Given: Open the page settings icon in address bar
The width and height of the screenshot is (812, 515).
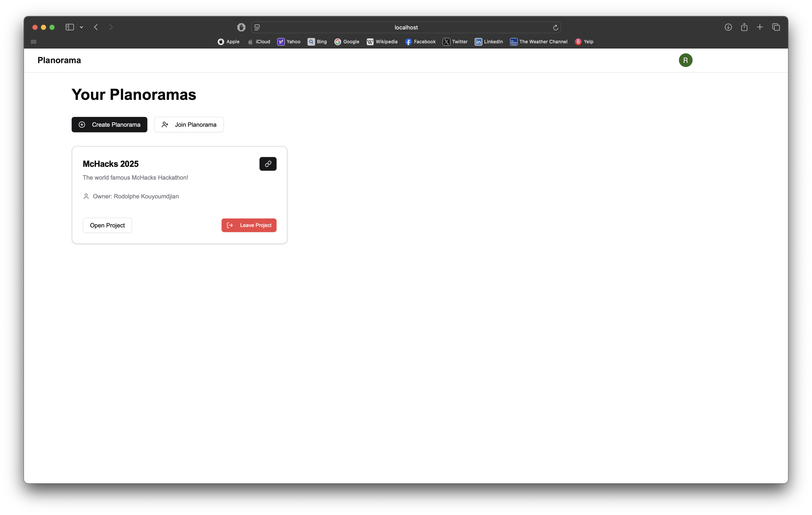Looking at the screenshot, I should 257,27.
